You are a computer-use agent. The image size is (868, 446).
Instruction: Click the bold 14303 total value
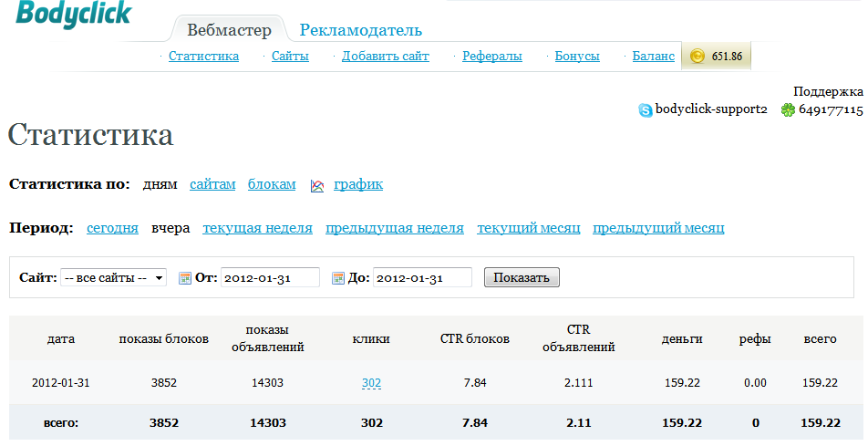click(268, 423)
